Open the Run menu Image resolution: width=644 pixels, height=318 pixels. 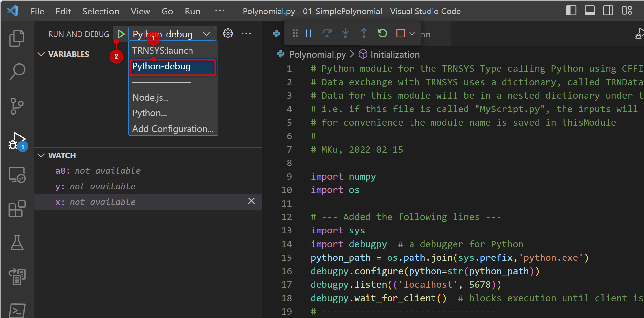(192, 11)
